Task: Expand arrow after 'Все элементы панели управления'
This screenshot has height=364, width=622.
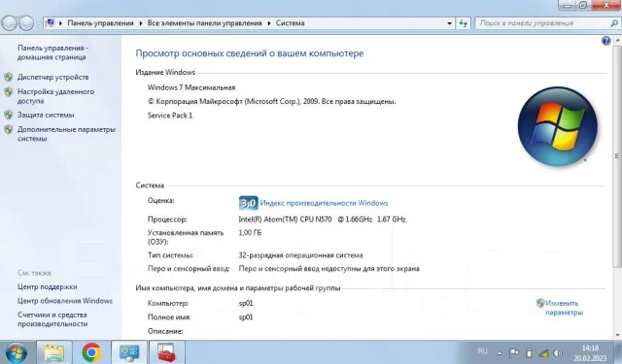Action: (x=269, y=23)
